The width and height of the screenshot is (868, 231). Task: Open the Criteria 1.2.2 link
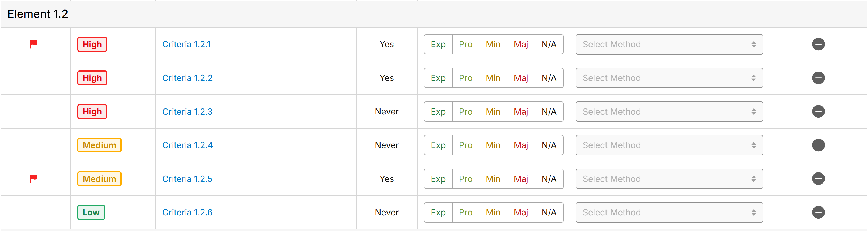(187, 78)
